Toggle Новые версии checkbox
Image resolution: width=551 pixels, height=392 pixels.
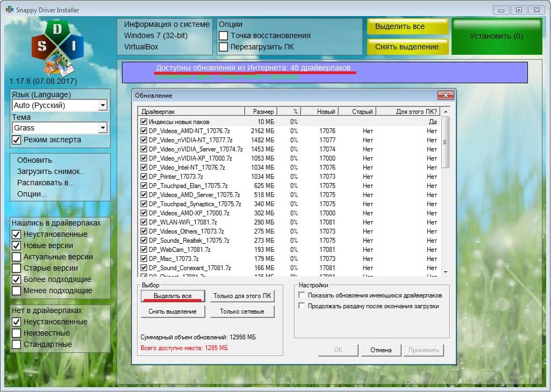tap(17, 245)
